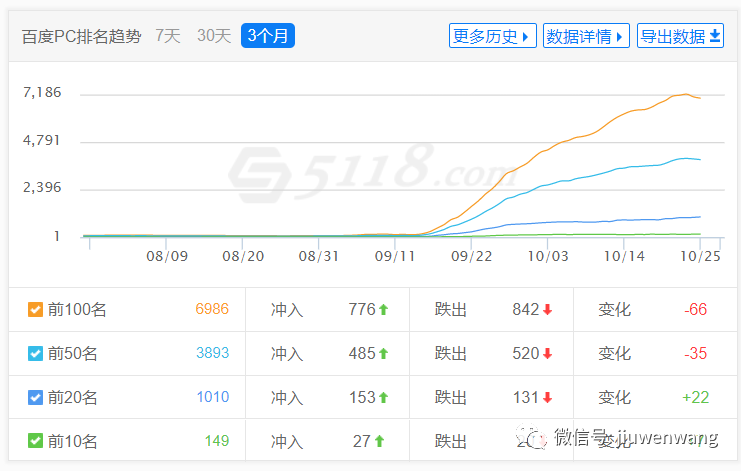
Task: Click the download icon on 导出数据
Action: pos(715,36)
